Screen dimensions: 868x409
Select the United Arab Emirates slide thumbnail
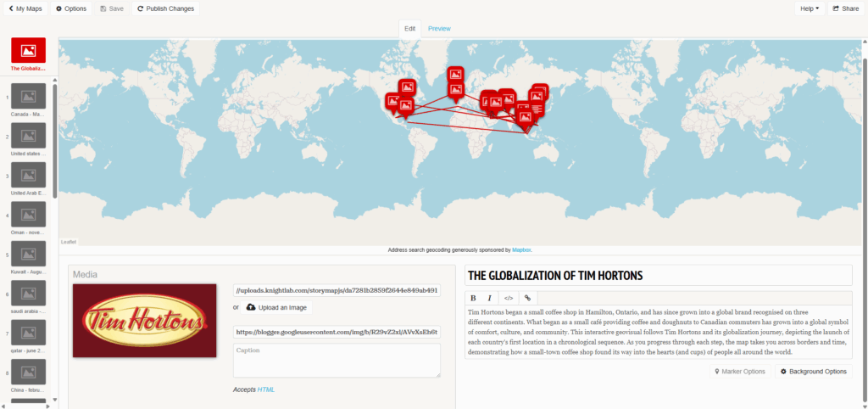(x=28, y=176)
